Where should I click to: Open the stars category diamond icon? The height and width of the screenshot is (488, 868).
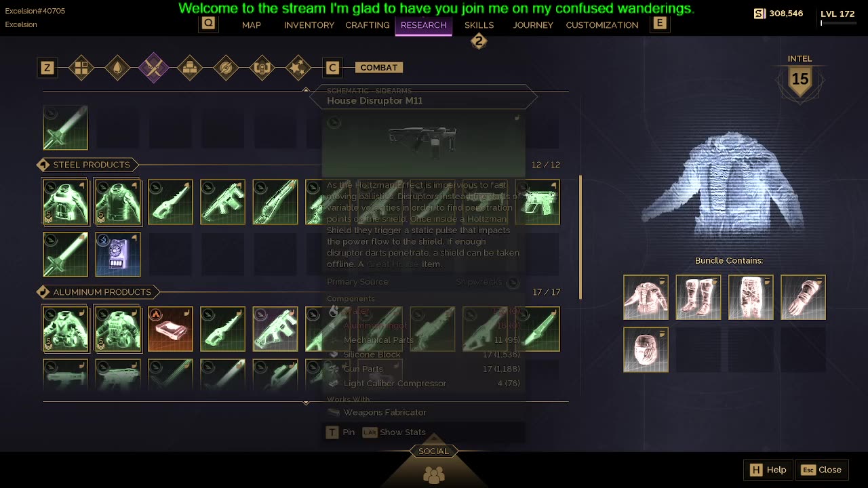(298, 68)
